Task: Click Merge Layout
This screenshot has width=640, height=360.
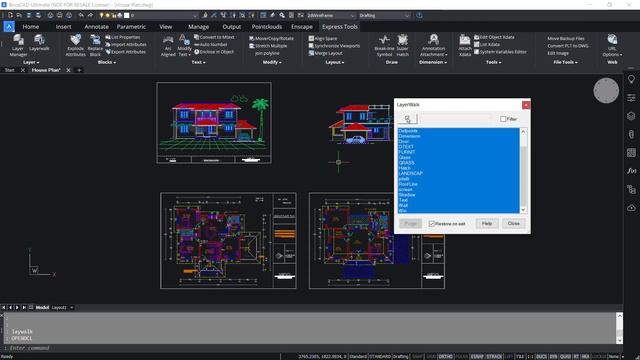Action: point(326,53)
